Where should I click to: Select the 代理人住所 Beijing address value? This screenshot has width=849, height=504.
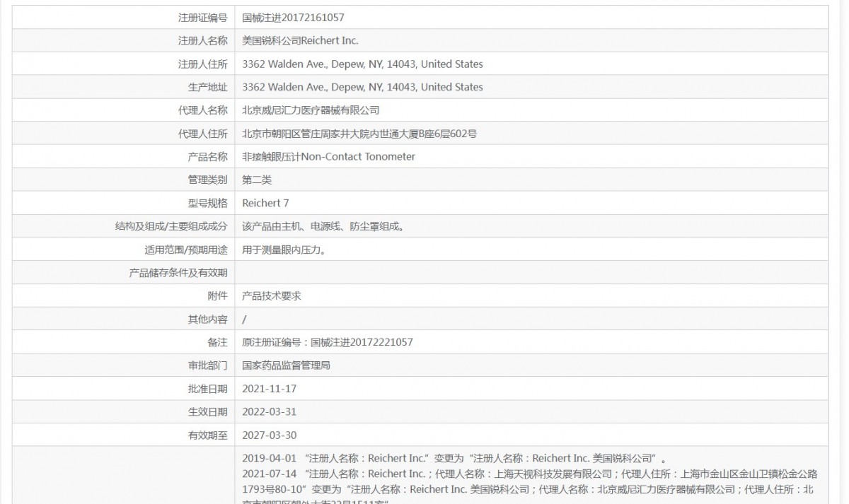coord(359,134)
